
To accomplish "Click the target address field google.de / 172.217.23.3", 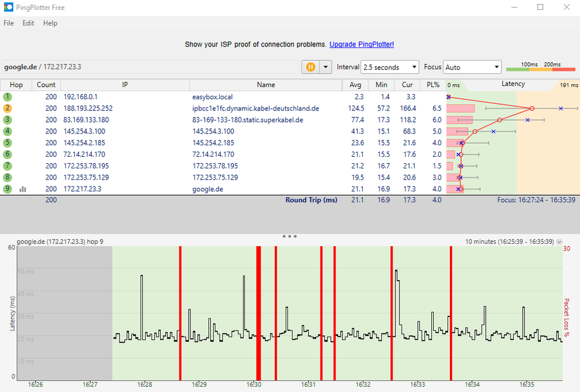I will click(150, 67).
